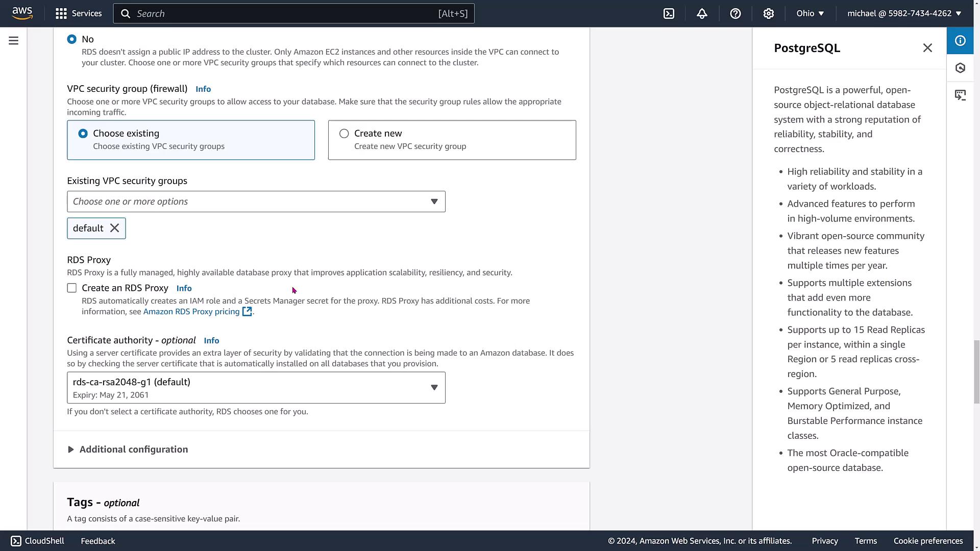Screen dimensions: 980x551
Task: Open the Amazon RDS Proxy pricing link
Action: 191,312
